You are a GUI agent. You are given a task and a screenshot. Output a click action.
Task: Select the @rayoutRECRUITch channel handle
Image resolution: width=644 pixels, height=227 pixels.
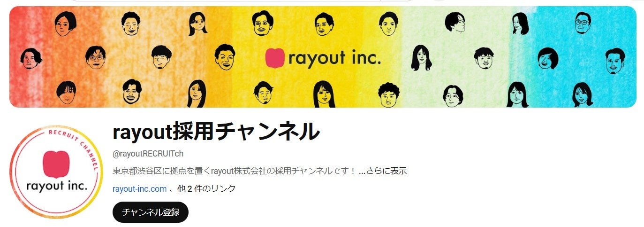[x=148, y=154]
